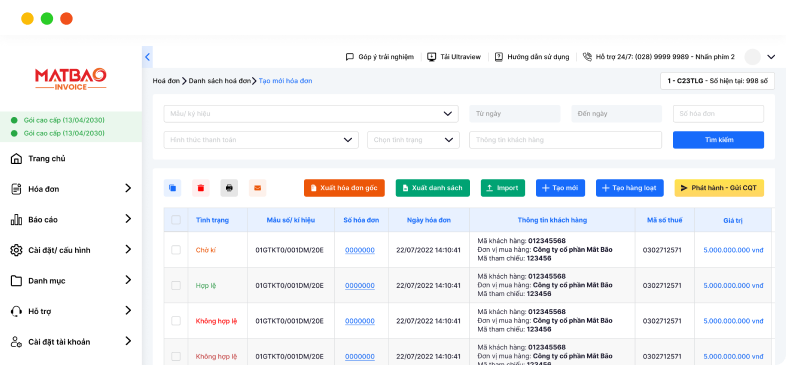Expand the Hóa đơn sidebar menu
Image resolution: width=786 pixels, height=365 pixels.
(71, 189)
